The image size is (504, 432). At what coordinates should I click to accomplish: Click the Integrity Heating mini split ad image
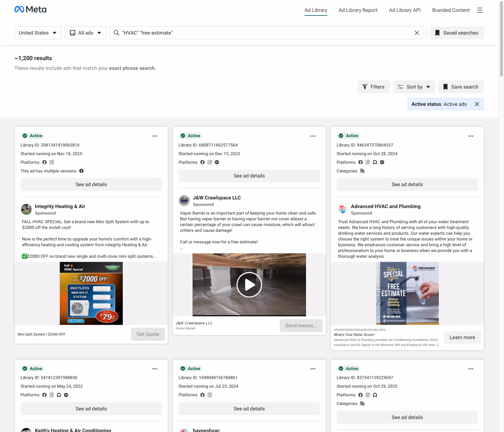point(91,293)
